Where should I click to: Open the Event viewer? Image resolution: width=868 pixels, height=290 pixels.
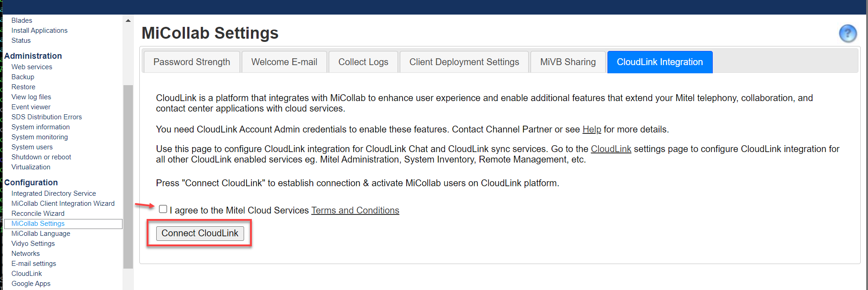coord(31,107)
